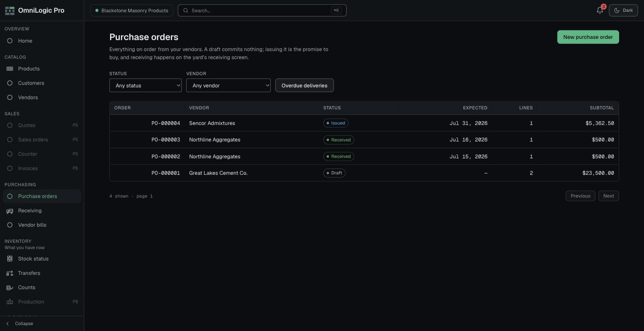Screen dimensions: 644x331
Task: Click the Counter sidebar icon
Action: coord(10,154)
